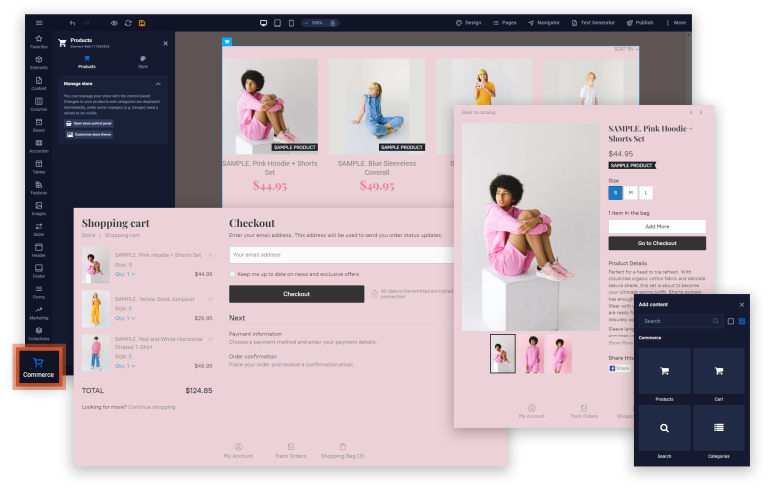Open the Sort By dropdown
The width and height of the screenshot is (768, 488).
click(x=681, y=49)
